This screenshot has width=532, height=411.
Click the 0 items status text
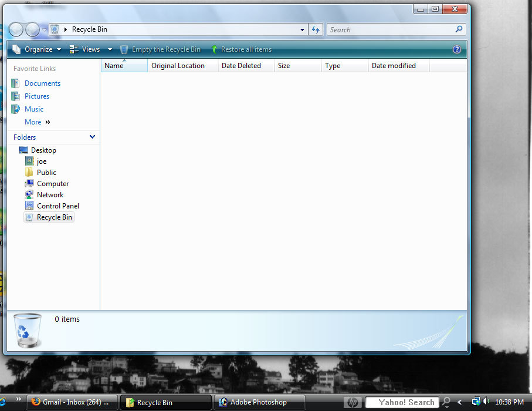67,319
